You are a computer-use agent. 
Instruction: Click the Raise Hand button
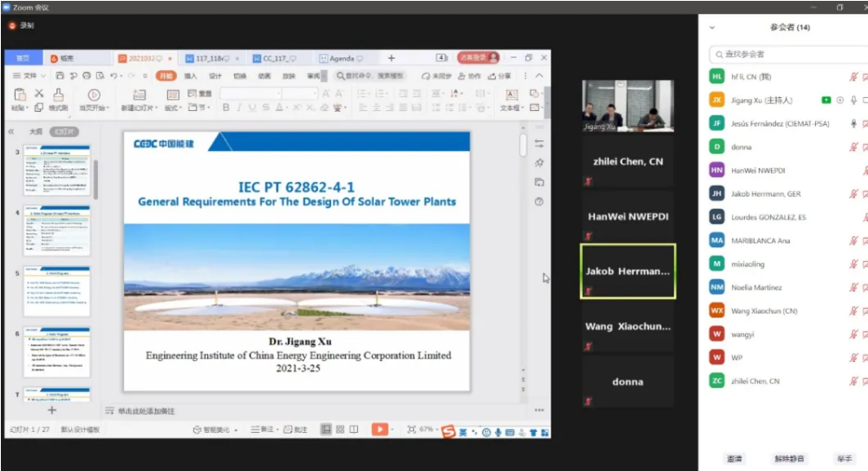[x=844, y=458]
